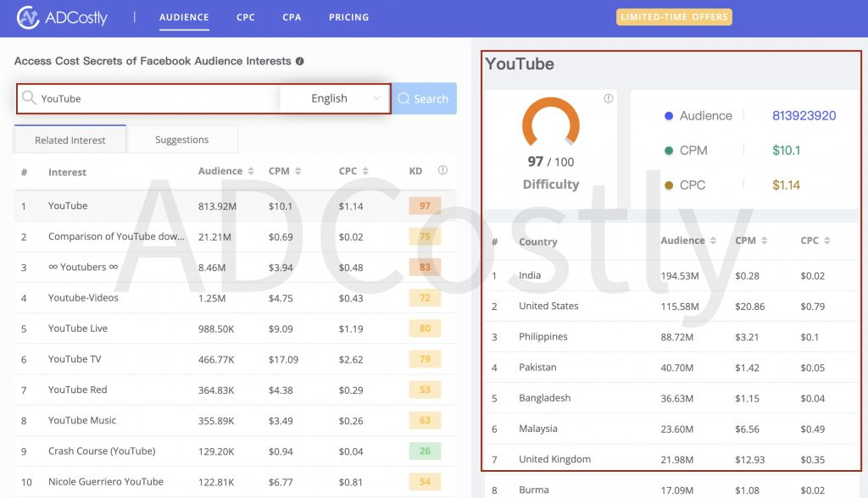This screenshot has height=498, width=868.
Task: Click YouTube TV CPM $17.09
Action: tap(283, 360)
